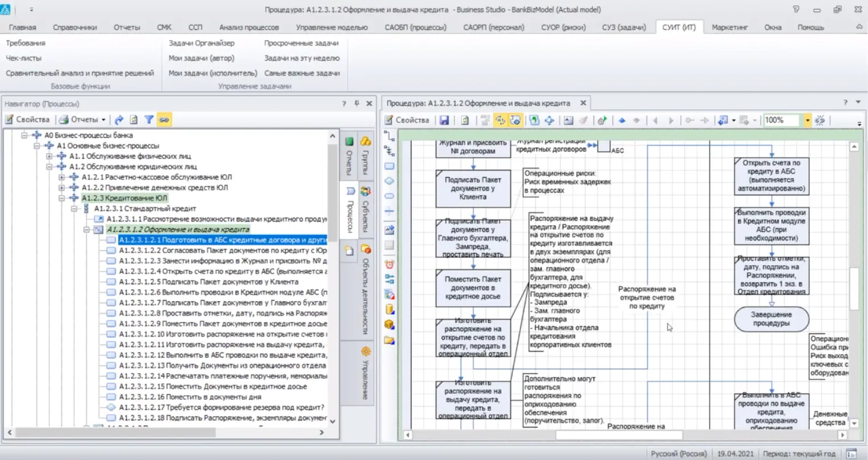
Task: Click the teal page icon in diagram toolbar
Action: (534, 120)
